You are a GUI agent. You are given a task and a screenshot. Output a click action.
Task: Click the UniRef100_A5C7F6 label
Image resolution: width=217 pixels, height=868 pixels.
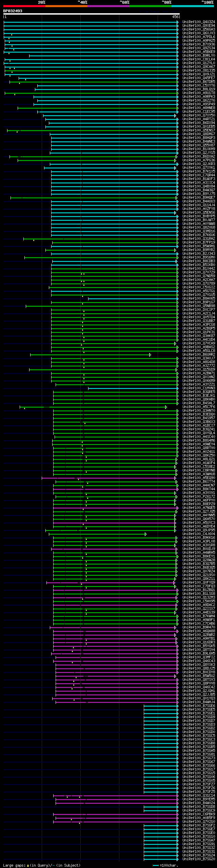[199, 407]
